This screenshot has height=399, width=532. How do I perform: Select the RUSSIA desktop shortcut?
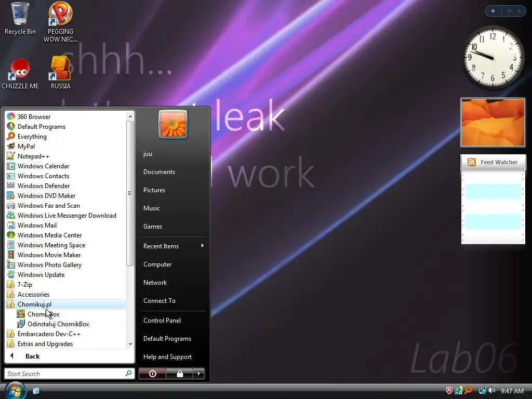(60, 73)
